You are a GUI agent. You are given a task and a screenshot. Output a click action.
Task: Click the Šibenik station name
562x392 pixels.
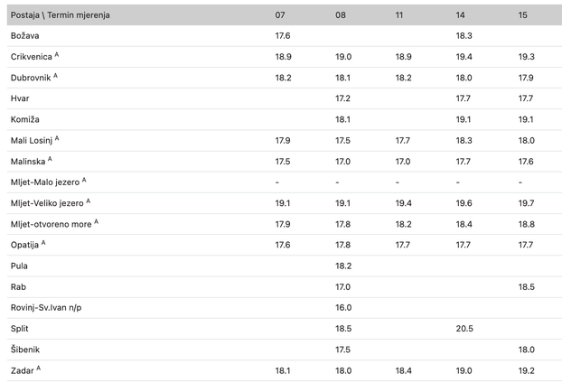(25, 349)
